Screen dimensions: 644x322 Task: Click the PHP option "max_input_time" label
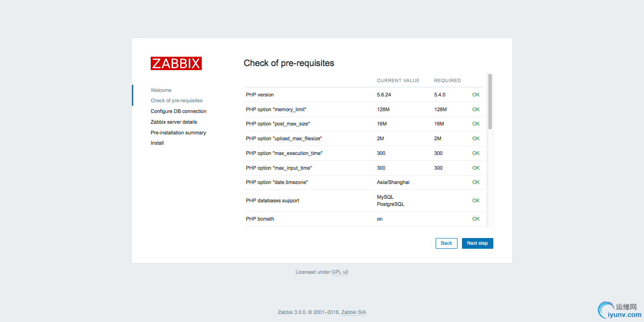[279, 168]
